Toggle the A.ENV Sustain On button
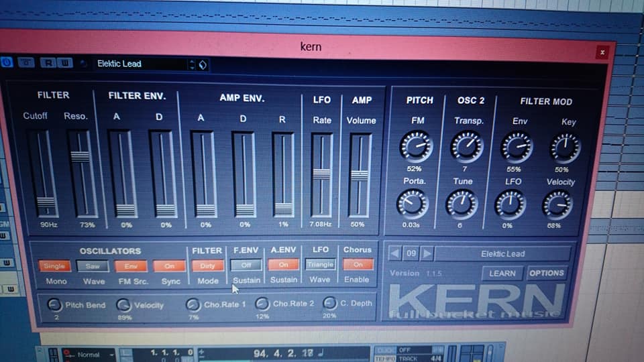Screen dimensions: 644x362 coord(283,265)
